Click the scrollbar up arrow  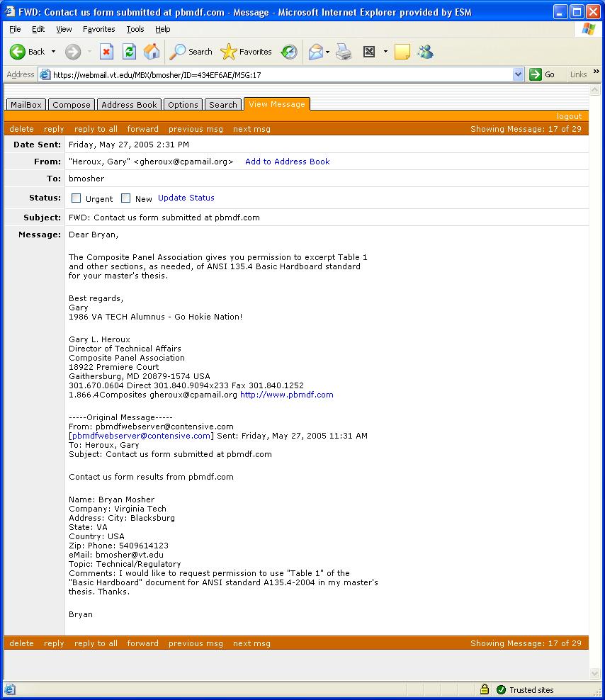point(595,90)
